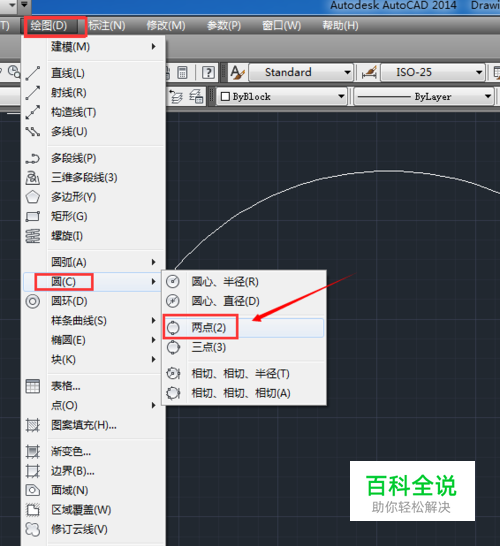
Task: Click the Center, Diameter circle icon
Action: pos(173,301)
